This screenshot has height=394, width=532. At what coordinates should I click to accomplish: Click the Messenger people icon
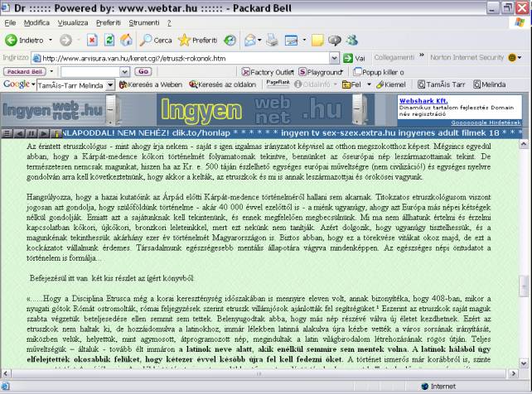pos(352,40)
